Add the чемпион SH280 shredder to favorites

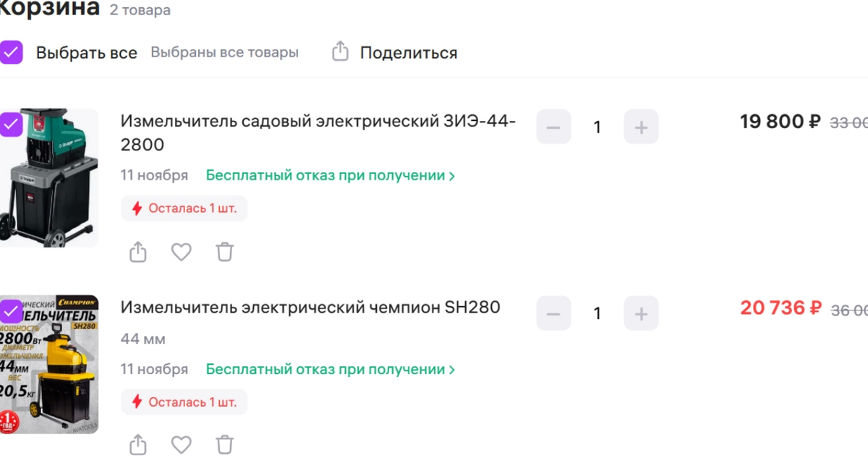[x=181, y=444]
